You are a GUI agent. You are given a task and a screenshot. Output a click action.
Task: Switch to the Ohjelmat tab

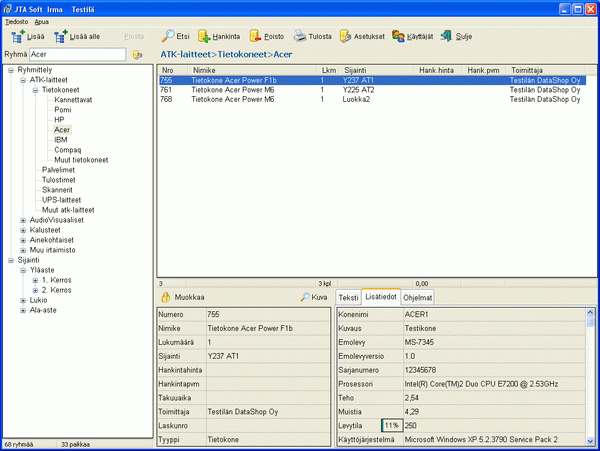[418, 297]
